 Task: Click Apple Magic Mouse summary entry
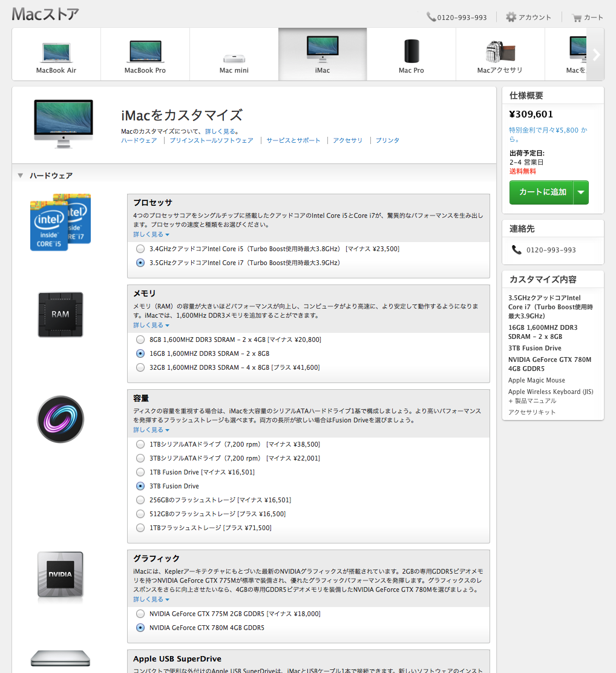click(537, 380)
